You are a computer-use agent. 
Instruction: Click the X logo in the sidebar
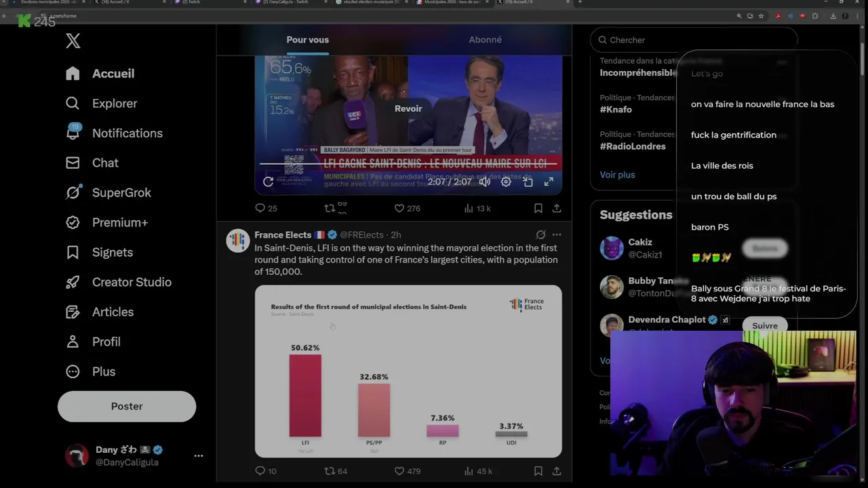coord(73,41)
